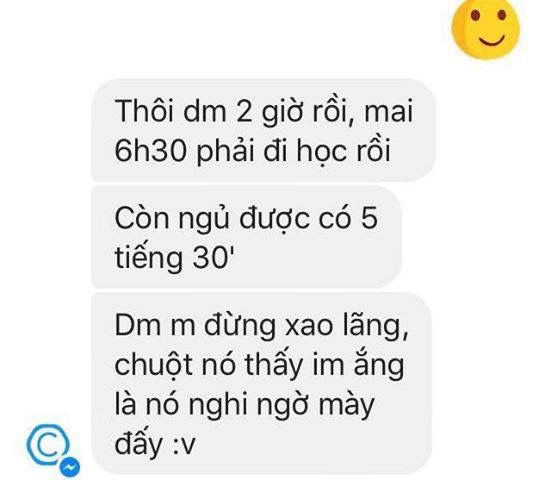Viewport: 551px width, 480px height.
Task: Click the "30'" text in the second bubble
Action: click(213, 258)
